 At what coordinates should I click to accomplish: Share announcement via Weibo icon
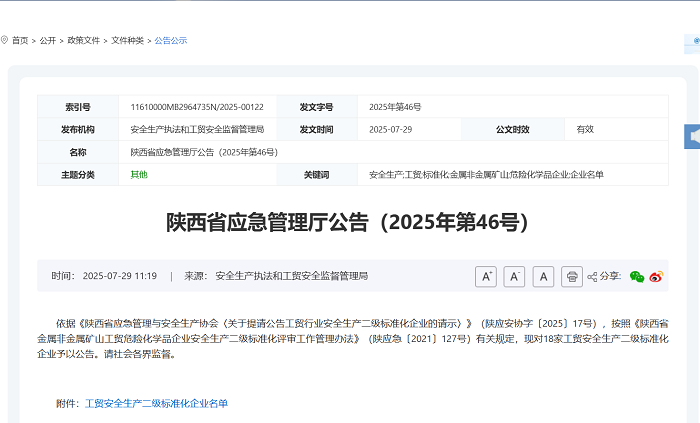click(x=657, y=277)
